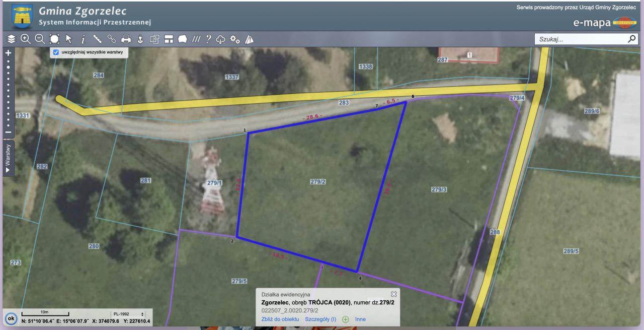This screenshot has height=330, width=644.
Task: Click the plus on the zoom slider
Action: 8,52
